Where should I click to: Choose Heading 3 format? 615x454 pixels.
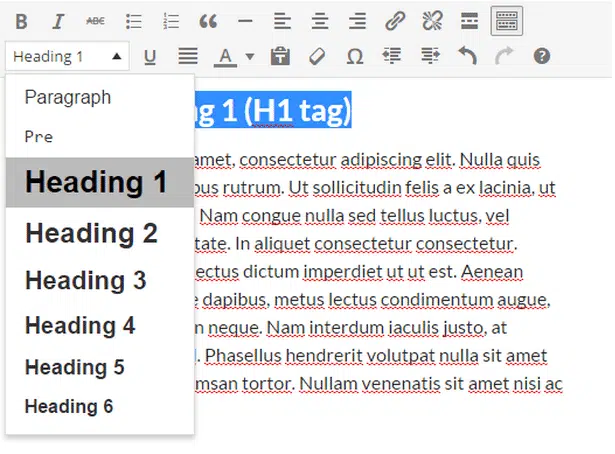pos(100,280)
